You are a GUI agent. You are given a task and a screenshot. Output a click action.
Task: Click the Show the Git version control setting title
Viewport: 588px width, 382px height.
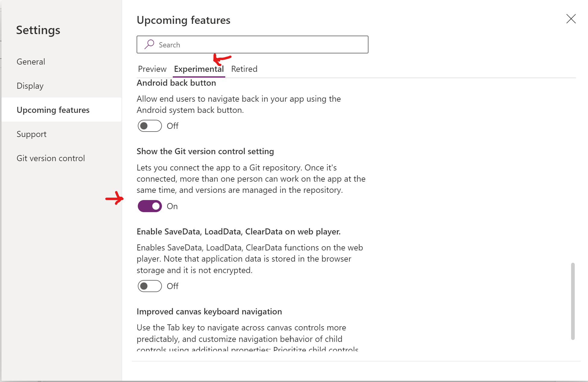click(x=205, y=151)
